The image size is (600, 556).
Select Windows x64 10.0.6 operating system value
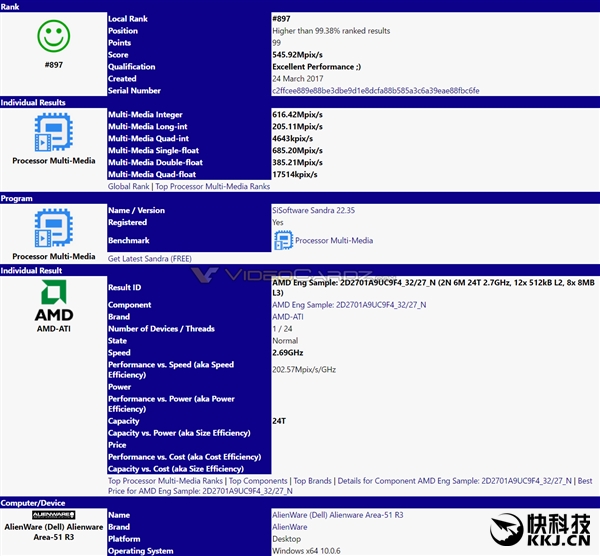click(306, 551)
